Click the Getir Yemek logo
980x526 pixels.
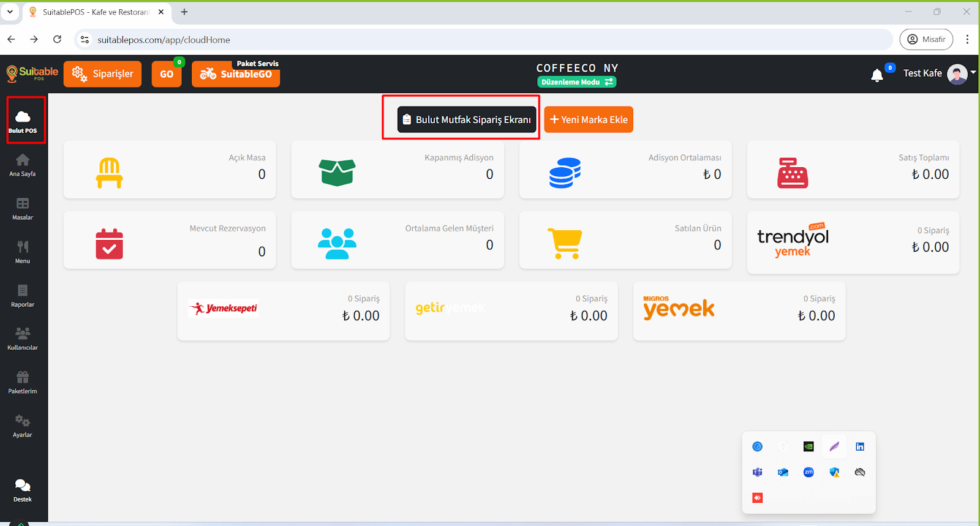pos(450,307)
